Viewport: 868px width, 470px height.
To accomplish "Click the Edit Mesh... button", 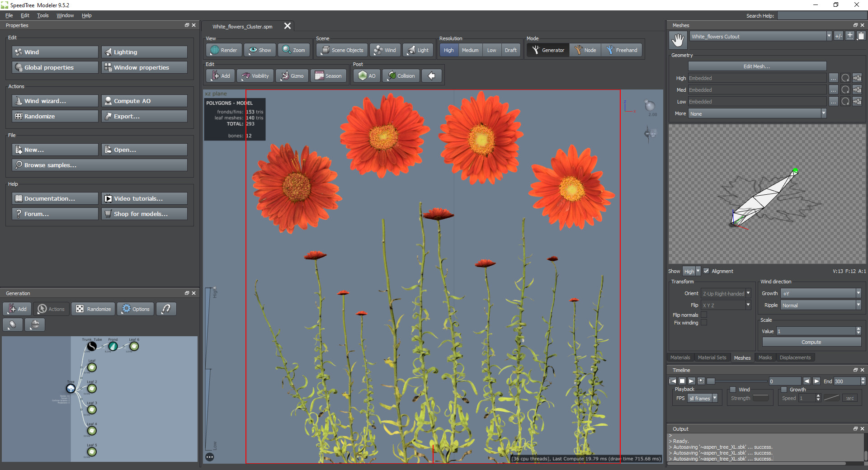I will point(757,66).
